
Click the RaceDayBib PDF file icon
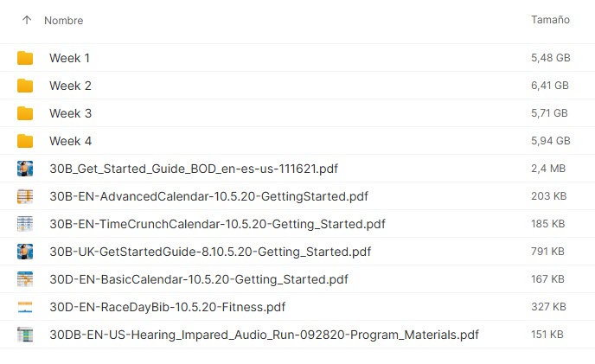25,307
